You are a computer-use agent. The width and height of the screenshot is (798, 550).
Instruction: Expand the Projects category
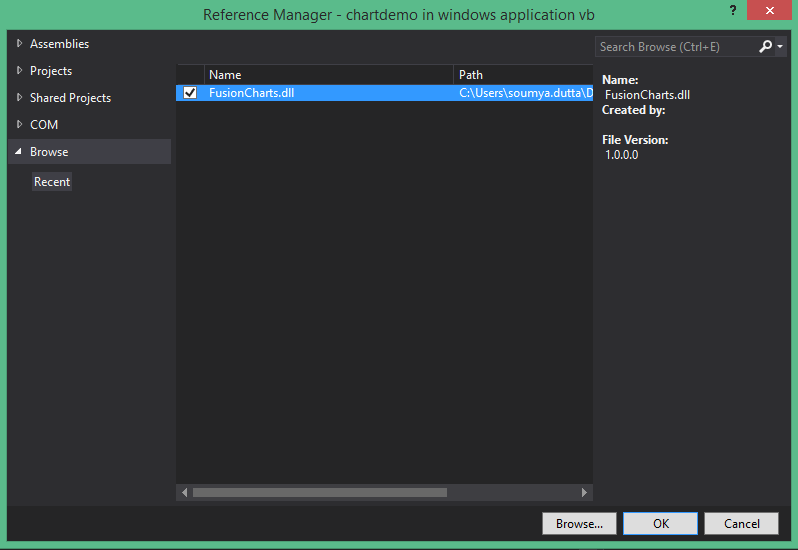20,71
